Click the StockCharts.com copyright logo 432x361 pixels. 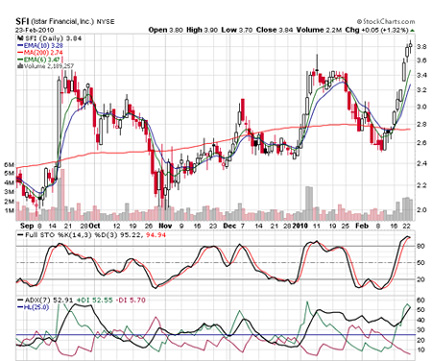point(386,21)
